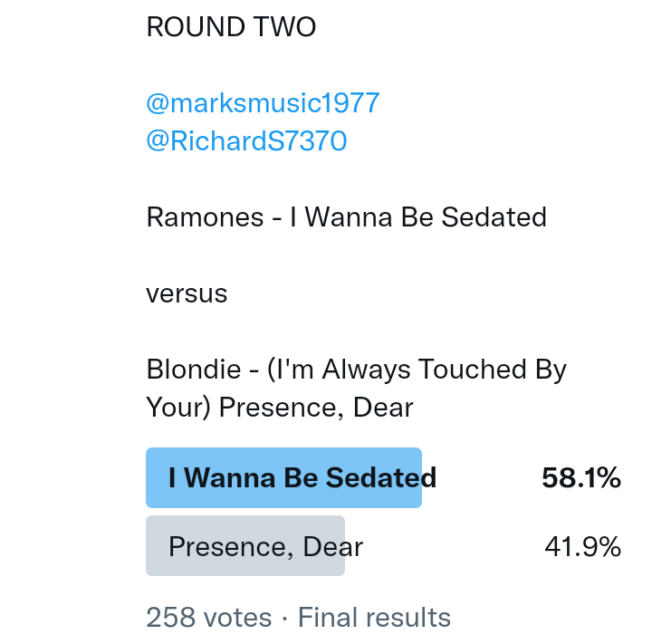Image resolution: width=652 pixels, height=644 pixels.
Task: Open the @marksmusic1977 profile mention
Action: [263, 103]
